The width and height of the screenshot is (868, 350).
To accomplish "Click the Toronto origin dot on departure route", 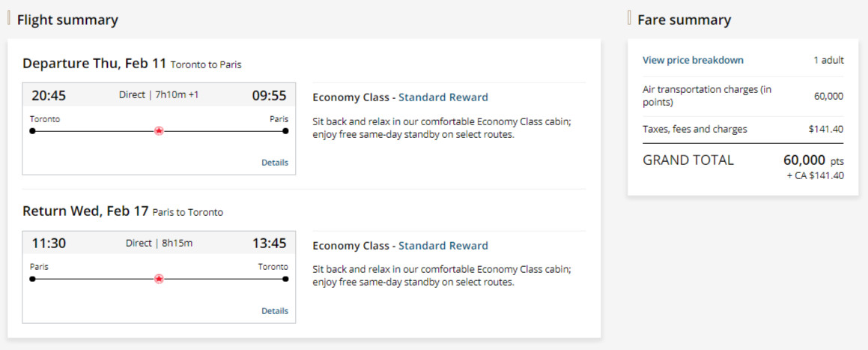I will coord(32,131).
